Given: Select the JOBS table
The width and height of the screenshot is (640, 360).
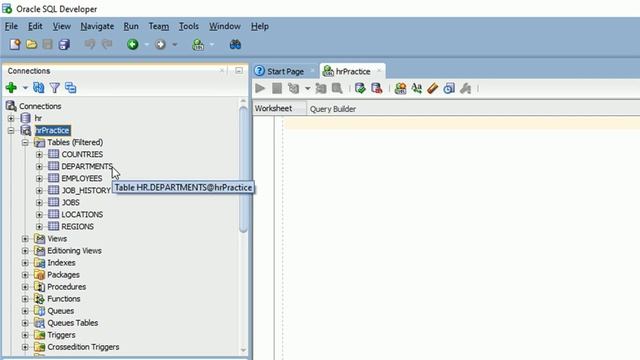Looking at the screenshot, I should coord(70,202).
